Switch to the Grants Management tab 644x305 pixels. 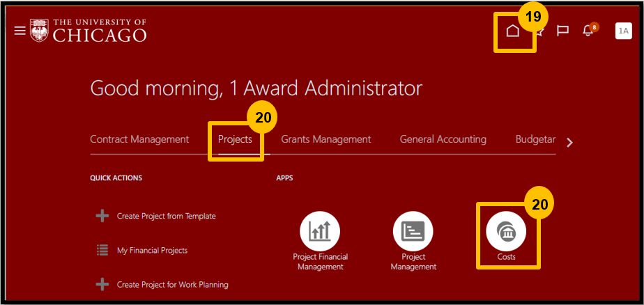point(325,139)
